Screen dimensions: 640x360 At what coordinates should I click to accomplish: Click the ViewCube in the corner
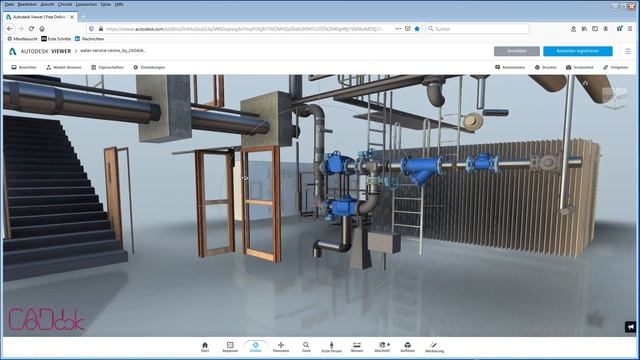pos(614,97)
